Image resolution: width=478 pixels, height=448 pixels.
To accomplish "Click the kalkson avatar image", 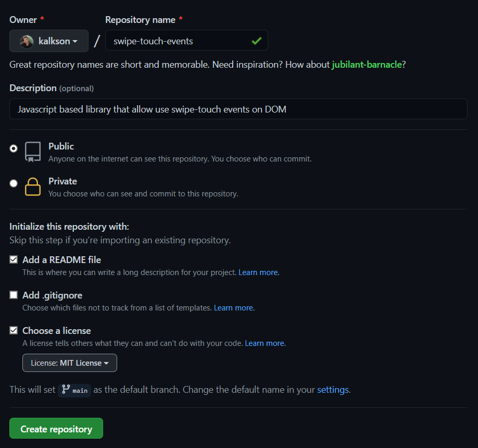I will 27,42.
